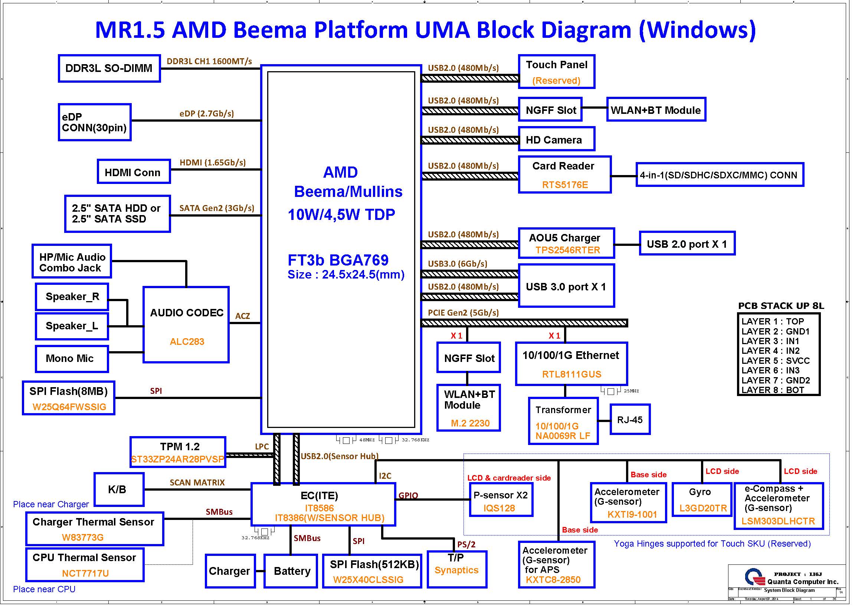Screen dimensions: 868x613
Task: Select the "2.5" SATA HDD or 2.5" SATA SSD" block
Action: click(117, 214)
